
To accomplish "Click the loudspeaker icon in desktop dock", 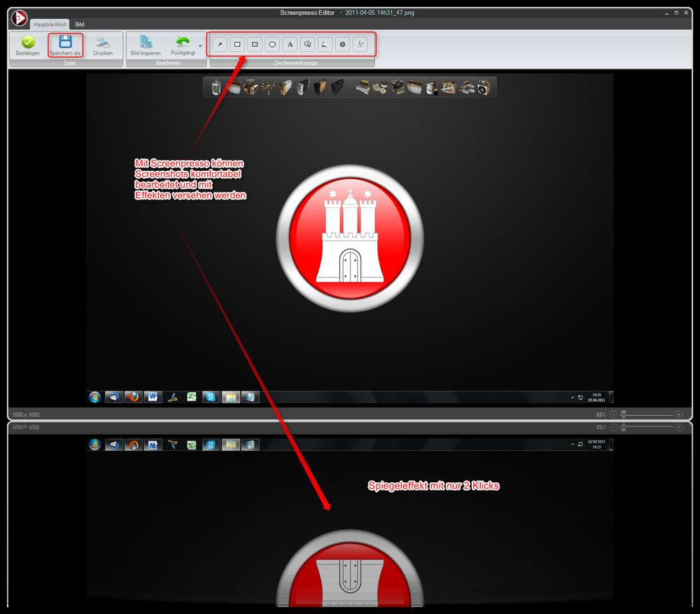I will click(484, 88).
